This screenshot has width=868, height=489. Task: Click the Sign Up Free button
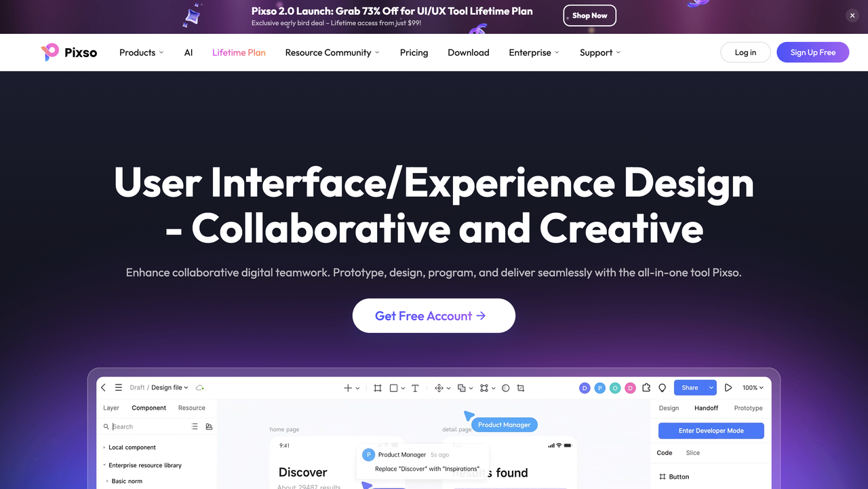(813, 52)
